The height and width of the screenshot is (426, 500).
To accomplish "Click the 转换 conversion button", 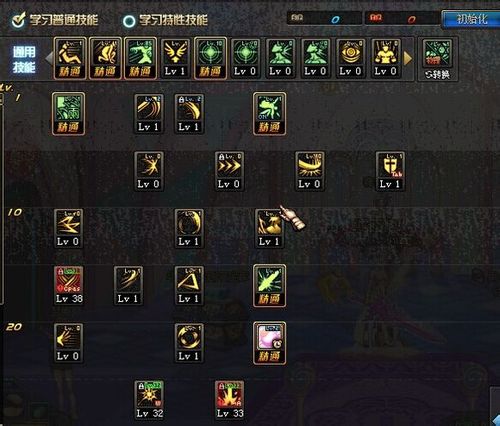I will (x=438, y=59).
